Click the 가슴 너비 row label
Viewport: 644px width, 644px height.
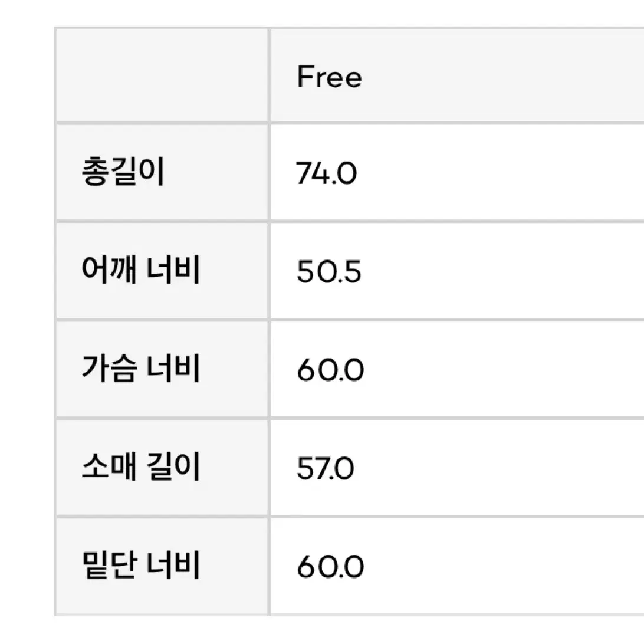pos(141,369)
